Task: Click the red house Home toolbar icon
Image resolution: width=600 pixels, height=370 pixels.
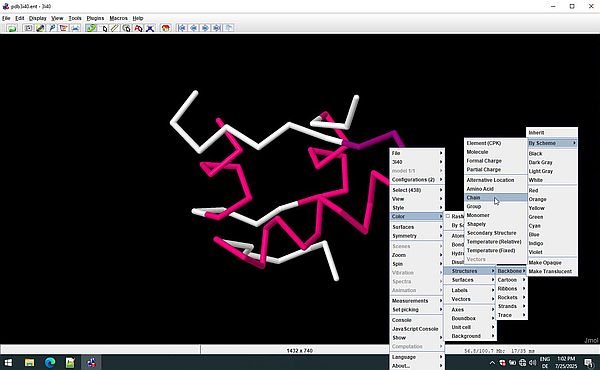Action: pyautogui.click(x=165, y=28)
